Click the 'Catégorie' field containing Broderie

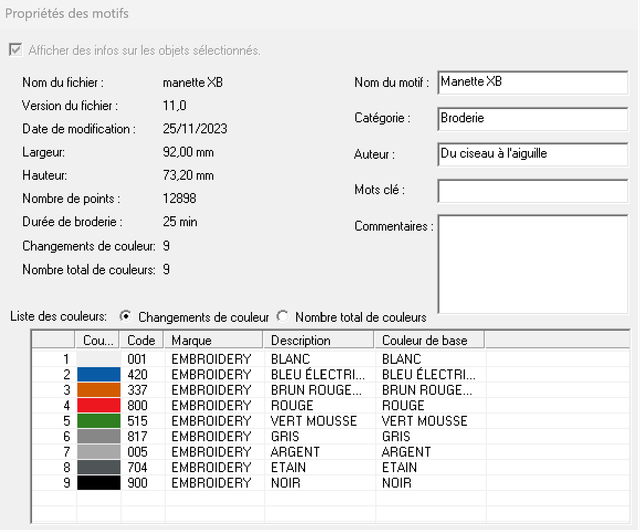[533, 118]
